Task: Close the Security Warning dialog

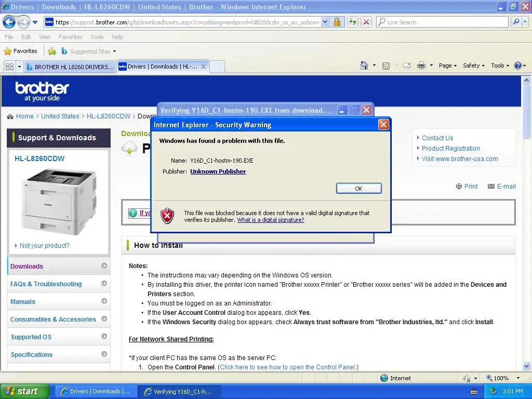Action: click(383, 125)
